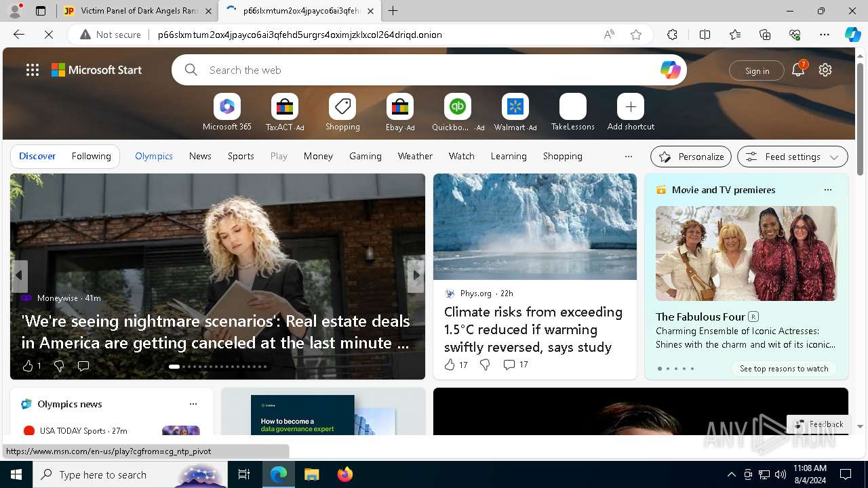
Task: Show more feed categories ellipsis
Action: (628, 156)
